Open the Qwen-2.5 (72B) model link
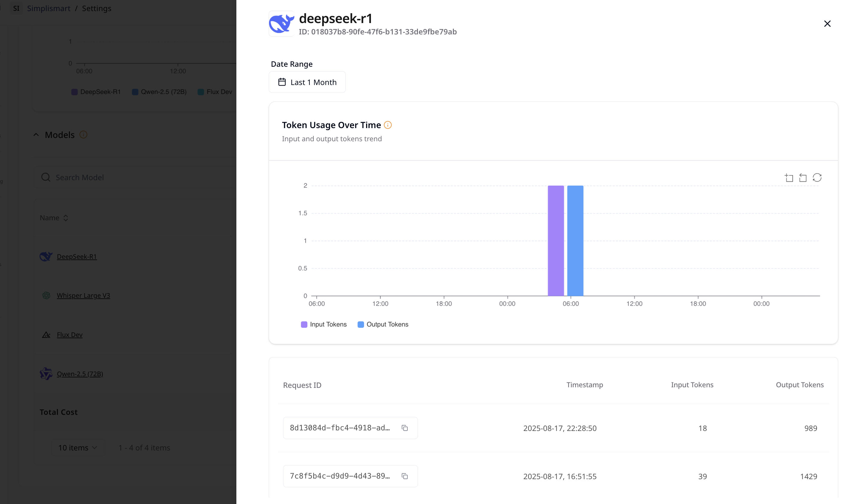 [x=80, y=374]
